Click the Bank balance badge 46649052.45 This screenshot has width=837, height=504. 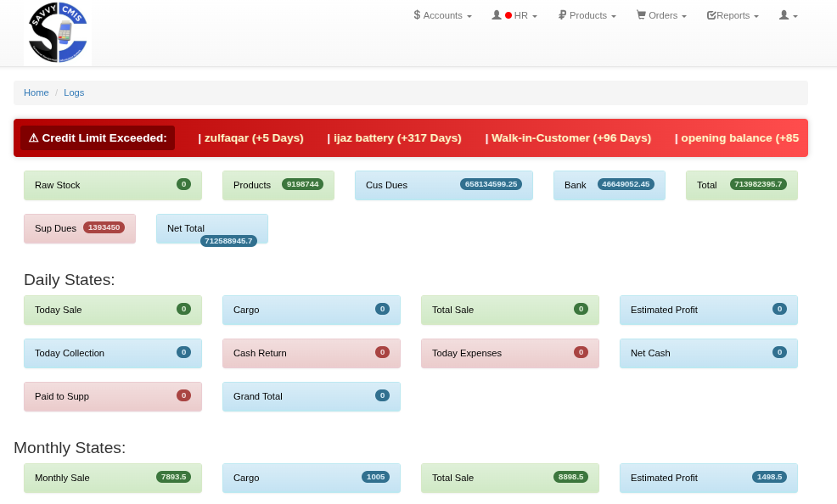click(626, 184)
